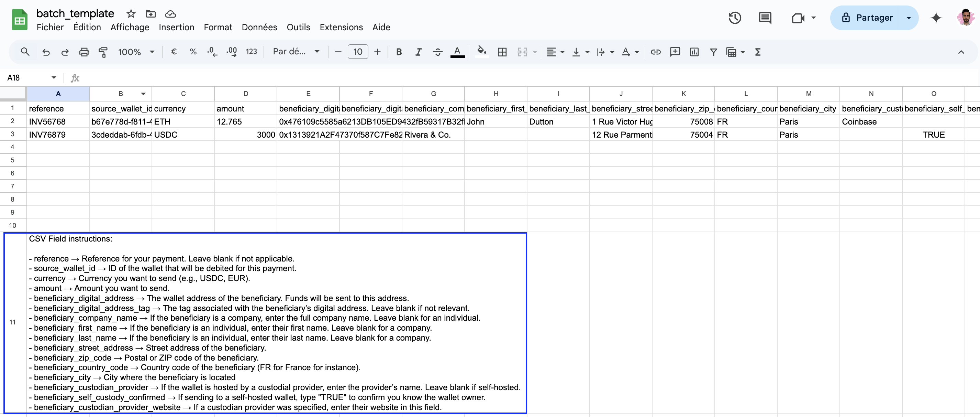Toggle bold formatting
Screen dimensions: 980x417
[399, 52]
